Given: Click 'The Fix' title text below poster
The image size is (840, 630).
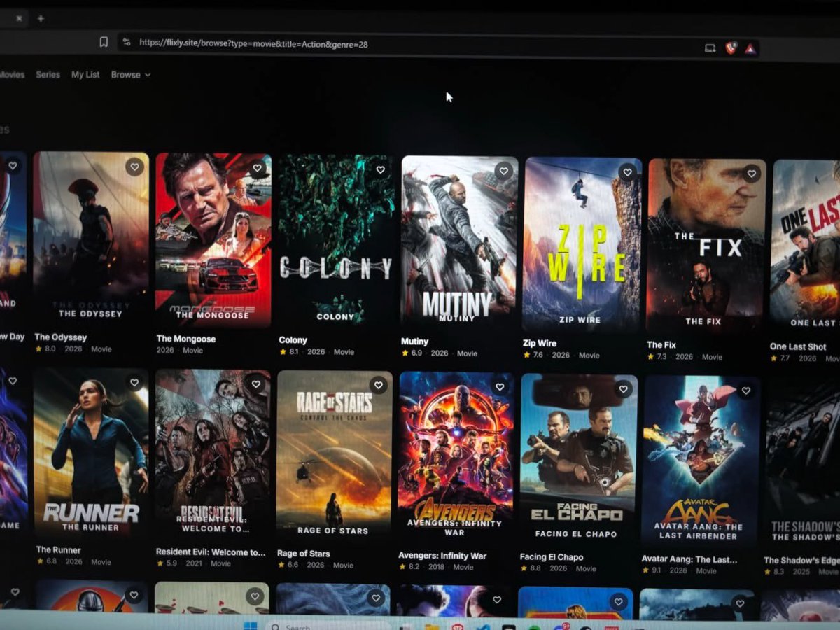Looking at the screenshot, I should 661,345.
